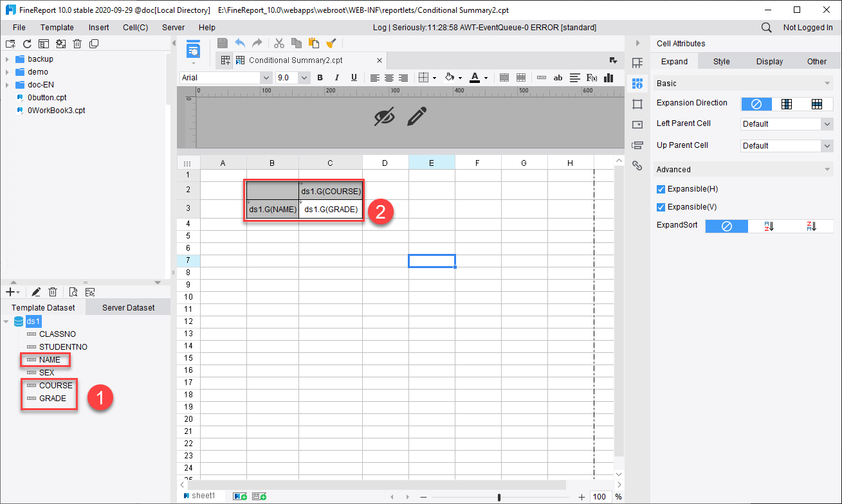The width and height of the screenshot is (842, 504).
Task: Collapse the Advanced section
Action: point(828,170)
